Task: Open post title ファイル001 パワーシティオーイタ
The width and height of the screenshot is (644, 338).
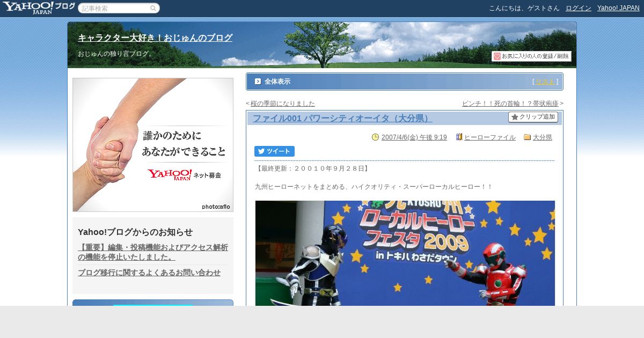Action: pos(342,118)
